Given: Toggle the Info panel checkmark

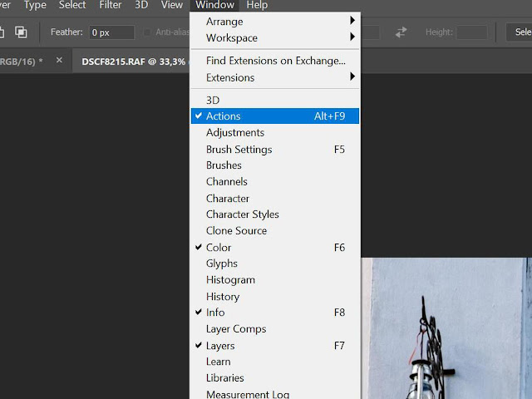Looking at the screenshot, I should click(275, 313).
